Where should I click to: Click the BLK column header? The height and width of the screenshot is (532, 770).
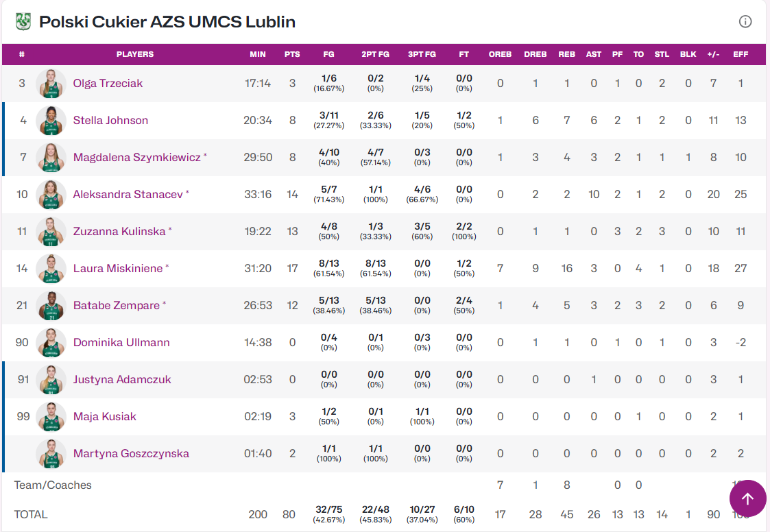click(x=688, y=54)
